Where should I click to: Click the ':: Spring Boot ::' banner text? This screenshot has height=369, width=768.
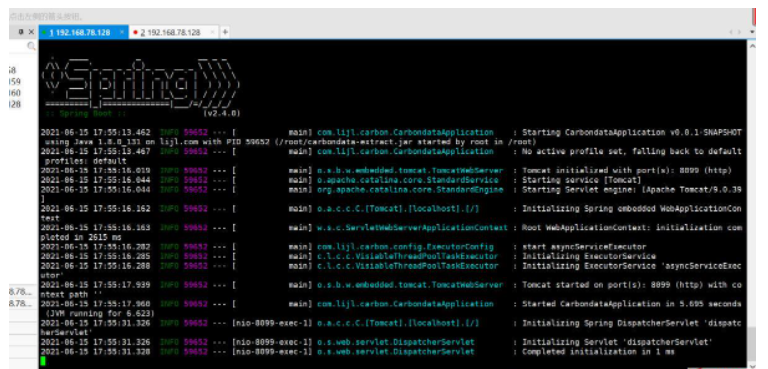(x=86, y=113)
